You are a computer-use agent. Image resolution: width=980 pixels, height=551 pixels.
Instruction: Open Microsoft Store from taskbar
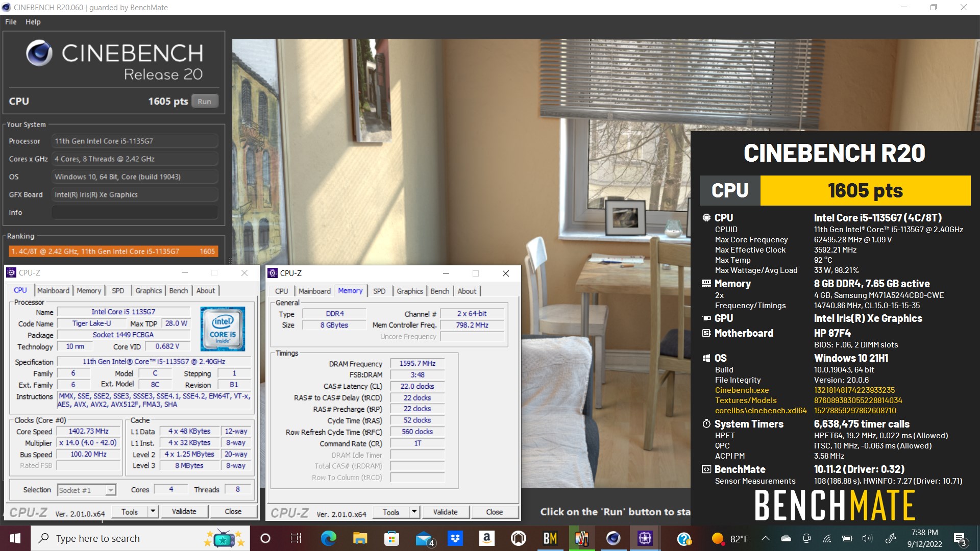pos(391,538)
